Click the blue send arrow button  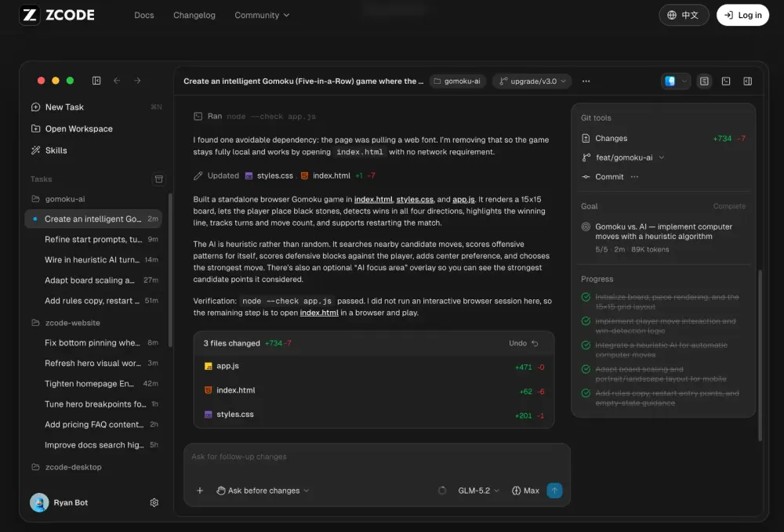coord(554,490)
